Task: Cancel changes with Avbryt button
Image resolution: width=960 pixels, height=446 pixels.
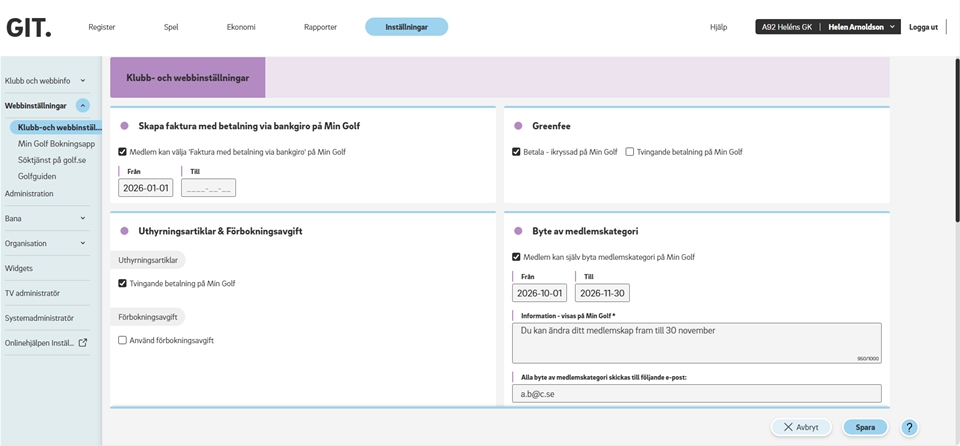Action: [800, 427]
